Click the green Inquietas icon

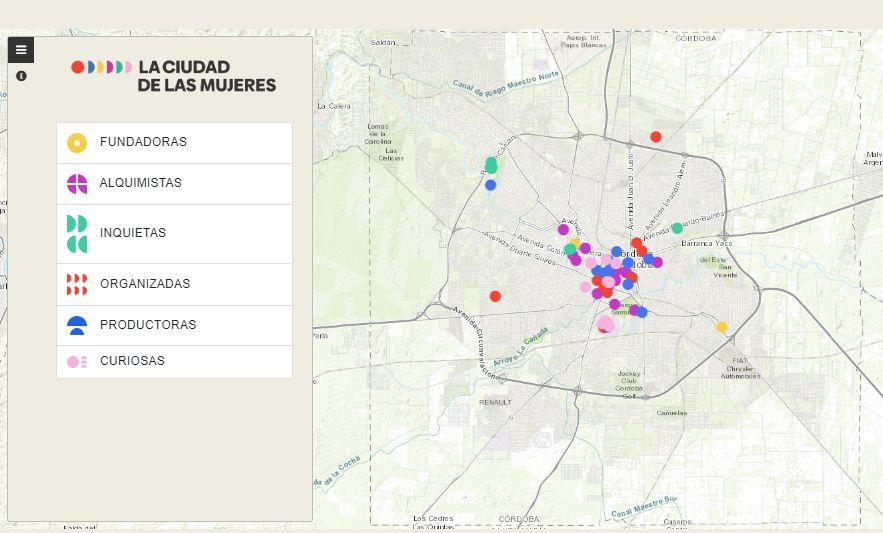tap(77, 234)
